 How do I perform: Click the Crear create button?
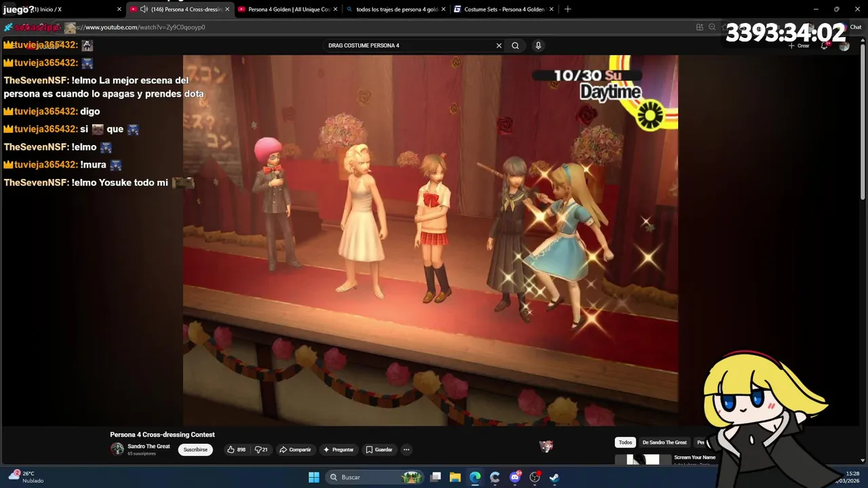tap(800, 45)
